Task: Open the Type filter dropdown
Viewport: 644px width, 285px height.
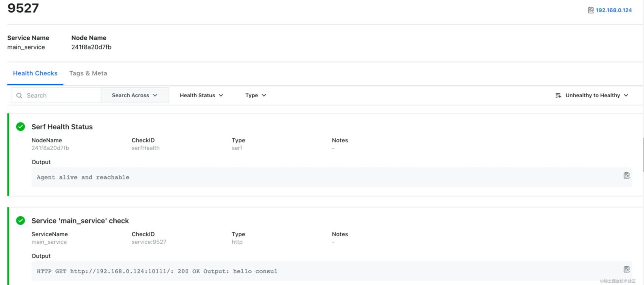Action: 255,96
